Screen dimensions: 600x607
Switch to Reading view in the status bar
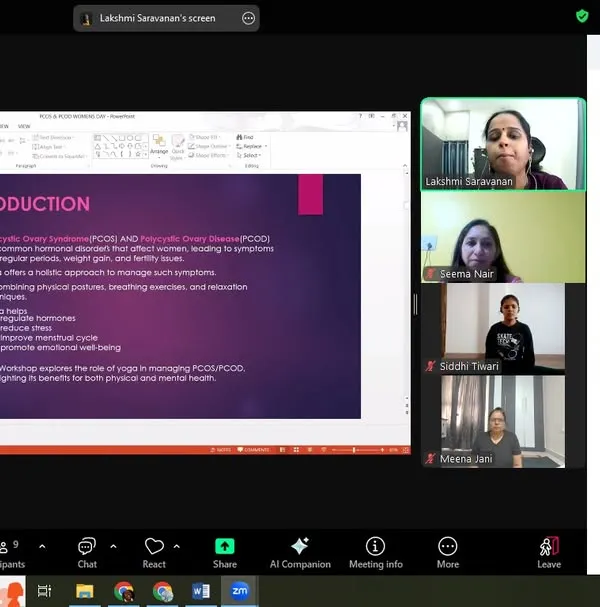click(310, 450)
